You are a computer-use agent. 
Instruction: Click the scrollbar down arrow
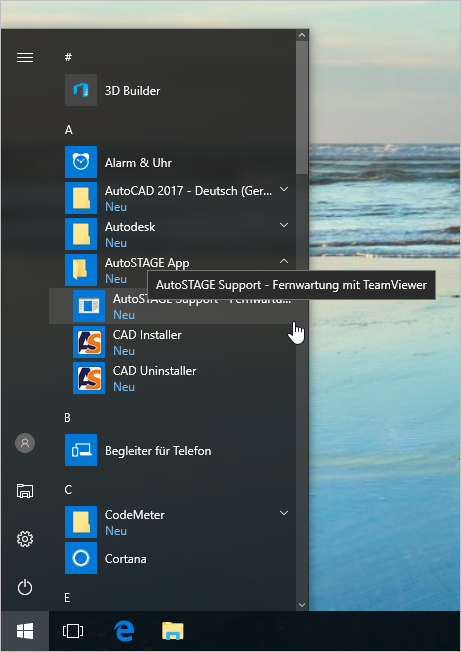pos(302,605)
